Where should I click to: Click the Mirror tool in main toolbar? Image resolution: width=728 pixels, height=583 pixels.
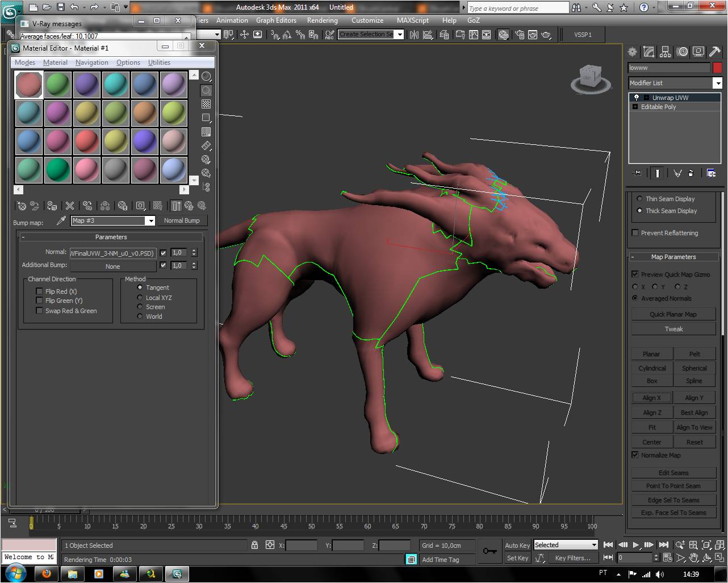tap(414, 35)
